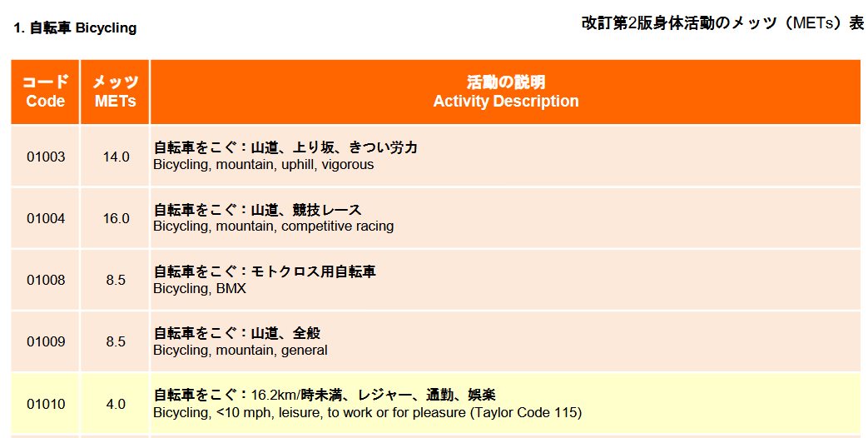Select the code cell 01003
The width and height of the screenshot is (868, 438).
coord(46,157)
